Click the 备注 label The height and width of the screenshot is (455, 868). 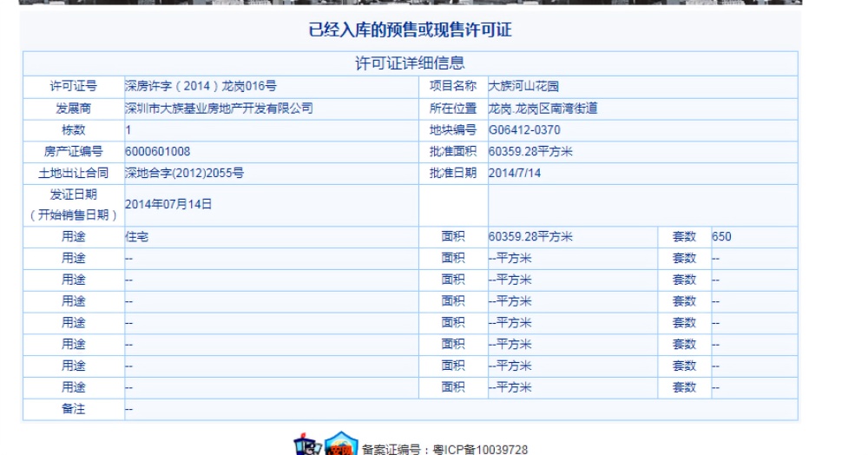point(74,409)
